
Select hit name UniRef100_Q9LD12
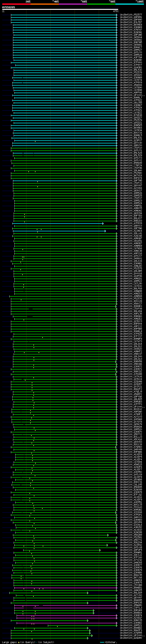131,347
